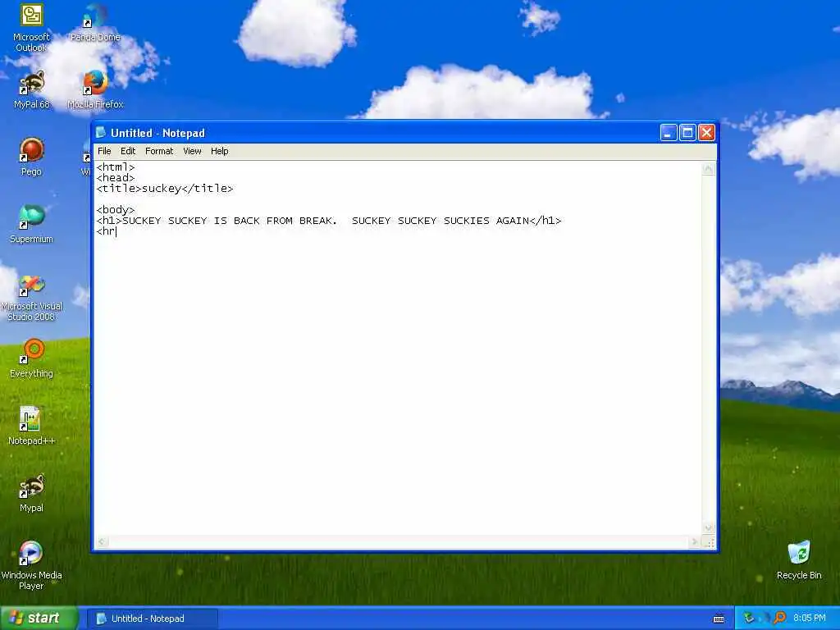
Task: Select the Everything search desktop shortcut
Action: tap(32, 358)
